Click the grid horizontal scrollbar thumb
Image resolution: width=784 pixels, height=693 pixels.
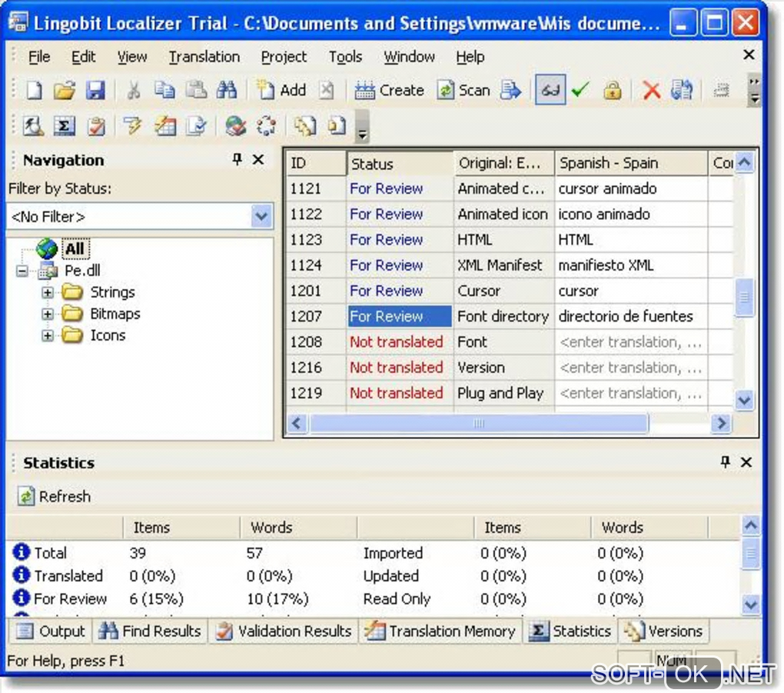tap(479, 424)
